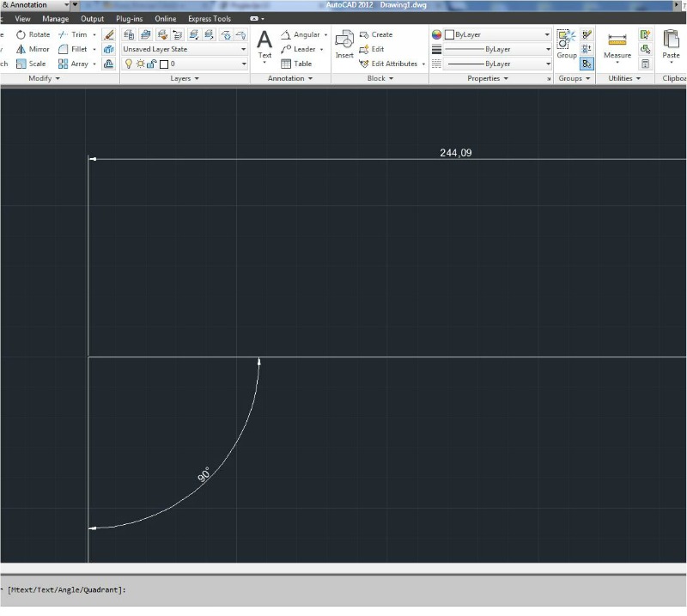Choose the Fillet tool
687x616 pixels.
point(73,49)
